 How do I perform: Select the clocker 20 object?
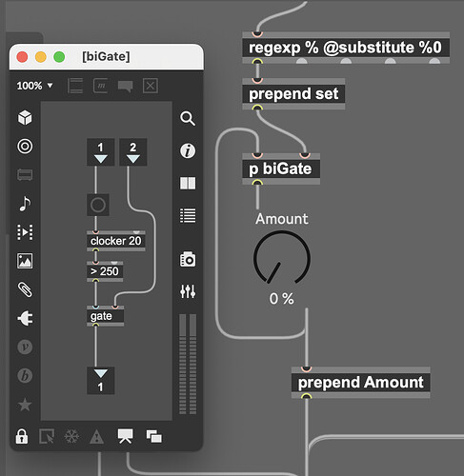[x=116, y=241]
